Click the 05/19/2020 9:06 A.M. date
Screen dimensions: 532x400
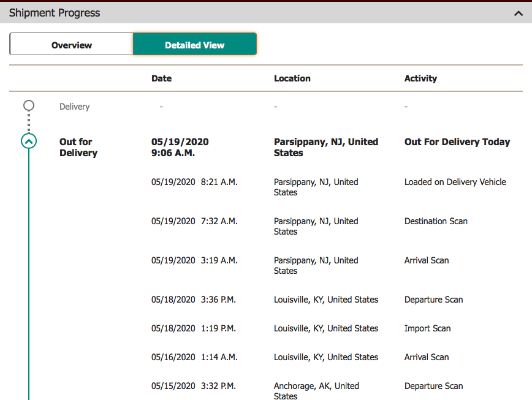tap(180, 147)
